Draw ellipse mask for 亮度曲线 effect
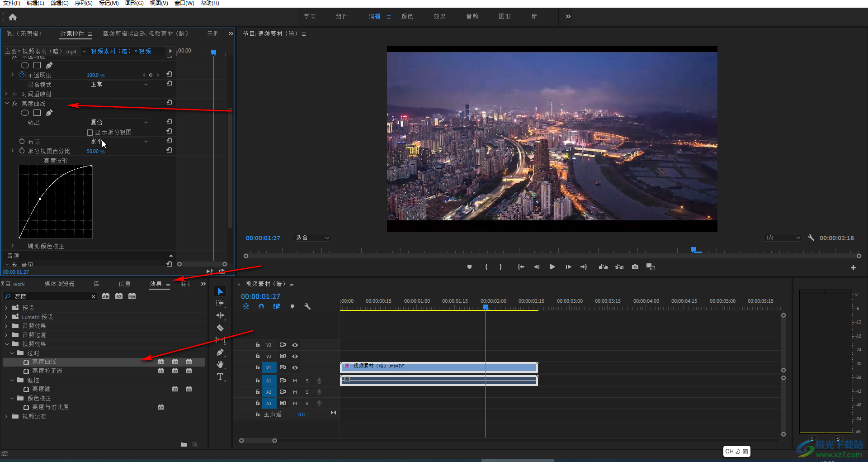The height and width of the screenshot is (462, 868). [x=25, y=113]
